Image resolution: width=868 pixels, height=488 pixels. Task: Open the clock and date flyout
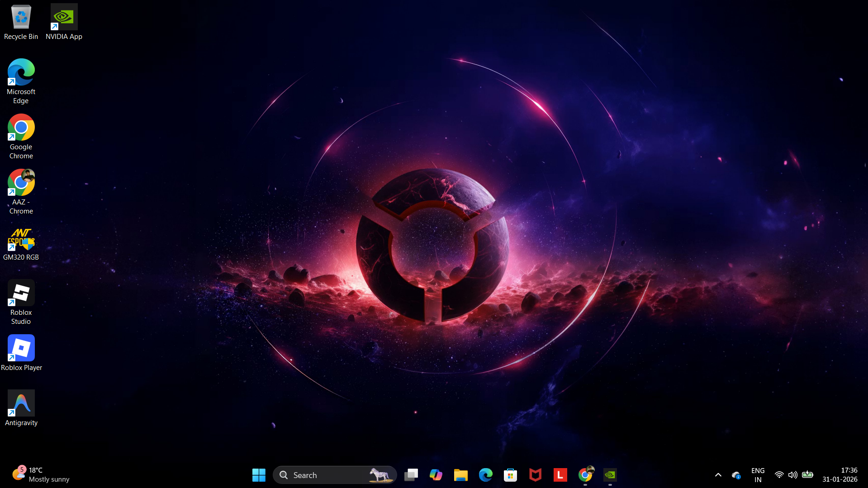point(840,475)
